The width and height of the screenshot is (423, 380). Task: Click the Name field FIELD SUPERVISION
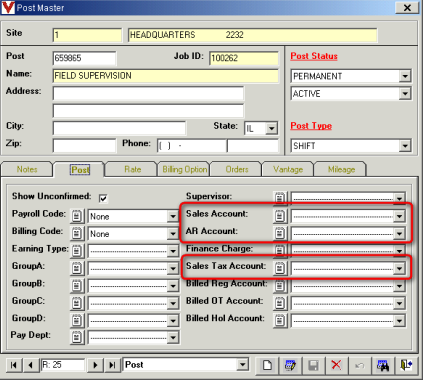click(x=166, y=76)
